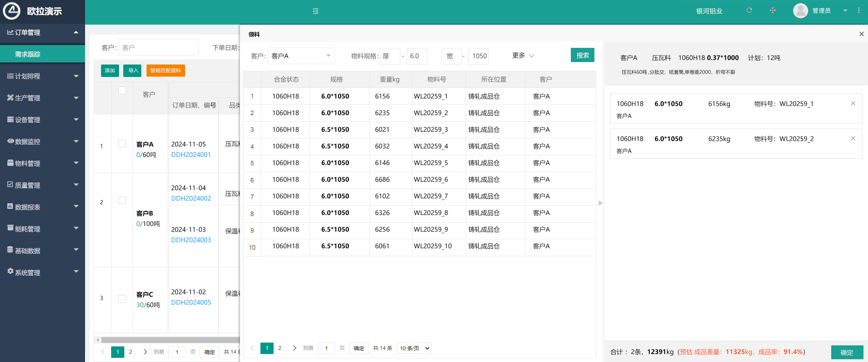Screen dimensions: 868x362
Task: Click the 基础数据 database icon
Action: [10, 250]
